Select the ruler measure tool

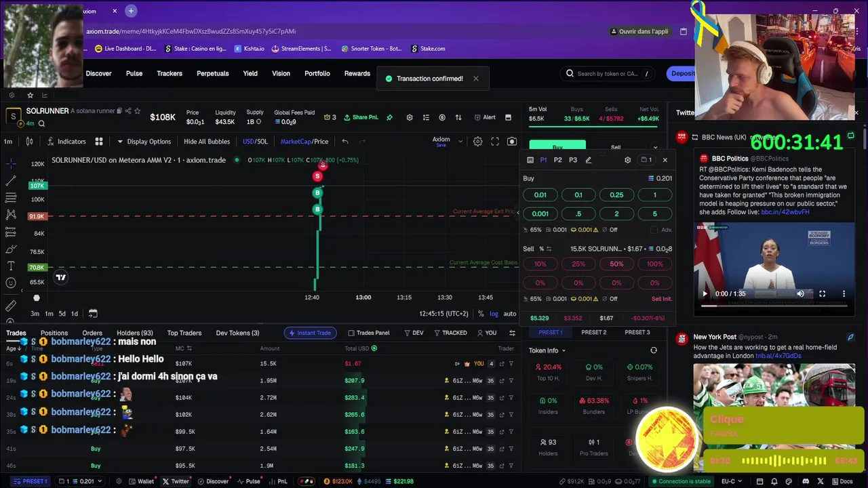(x=11, y=306)
